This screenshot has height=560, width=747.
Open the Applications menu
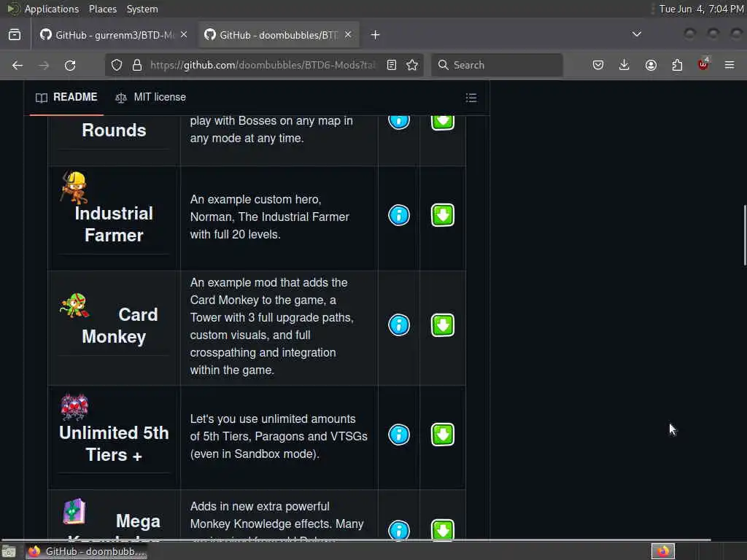tap(52, 9)
